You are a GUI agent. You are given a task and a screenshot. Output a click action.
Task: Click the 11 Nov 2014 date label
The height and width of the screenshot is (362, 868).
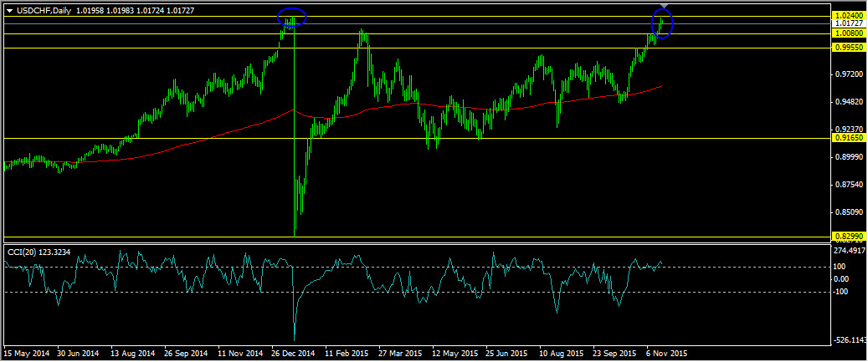240,352
